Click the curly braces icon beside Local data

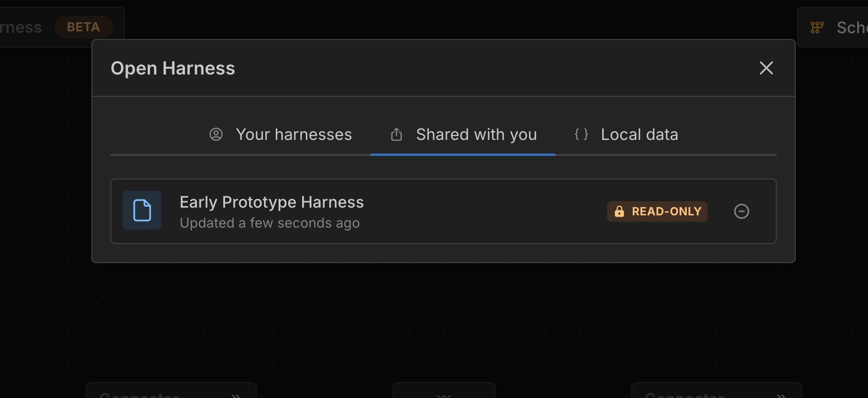click(x=581, y=134)
